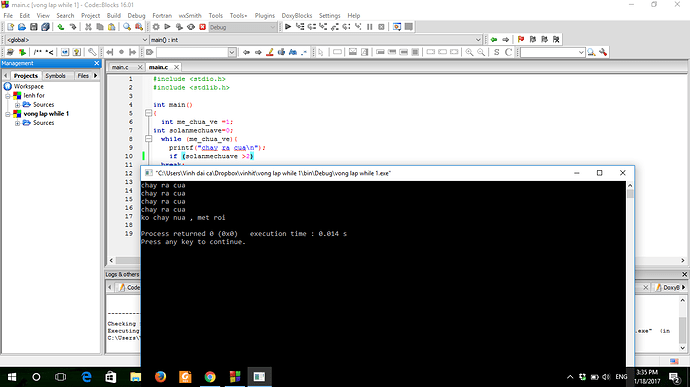The width and height of the screenshot is (690, 387).
Task: Rebuild the project
Action: pyautogui.click(x=191, y=27)
